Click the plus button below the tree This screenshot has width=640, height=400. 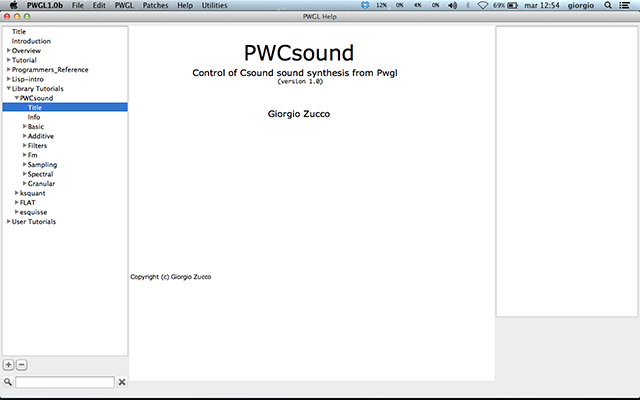pos(9,365)
